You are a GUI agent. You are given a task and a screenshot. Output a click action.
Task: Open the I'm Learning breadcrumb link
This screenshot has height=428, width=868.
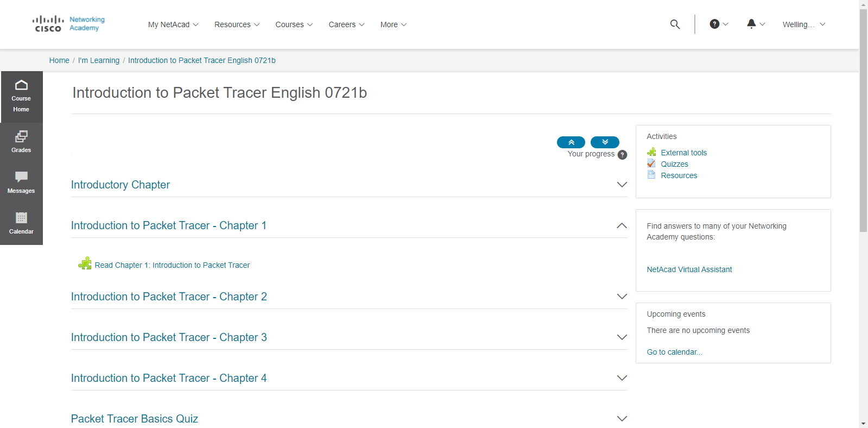99,60
